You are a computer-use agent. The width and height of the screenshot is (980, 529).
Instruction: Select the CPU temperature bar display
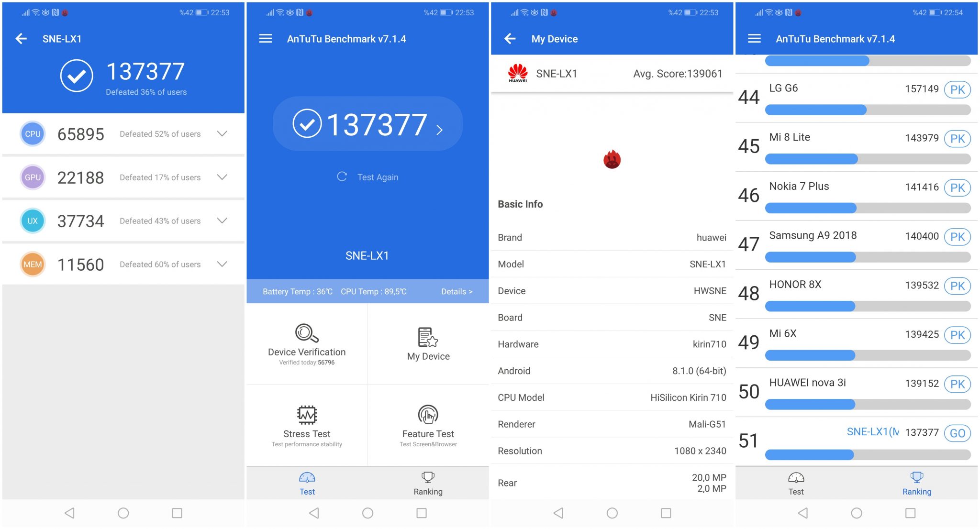click(x=367, y=290)
